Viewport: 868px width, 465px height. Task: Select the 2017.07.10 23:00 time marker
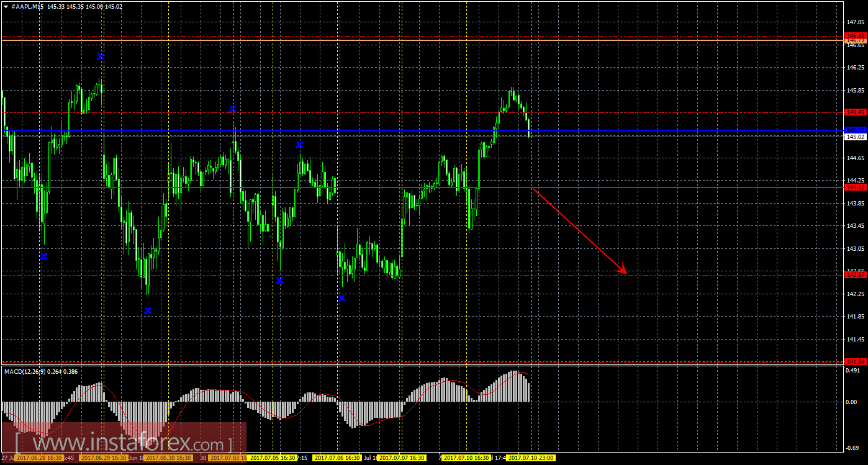coord(531,458)
